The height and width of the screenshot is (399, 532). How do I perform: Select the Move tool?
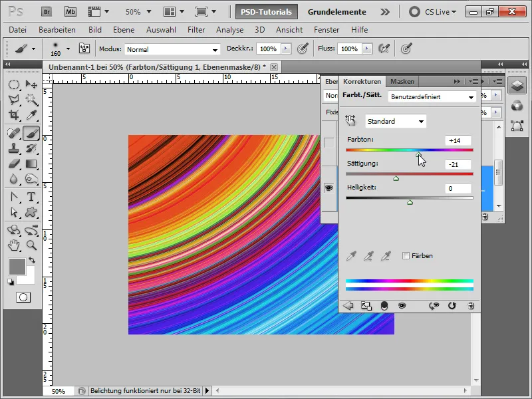coord(31,84)
